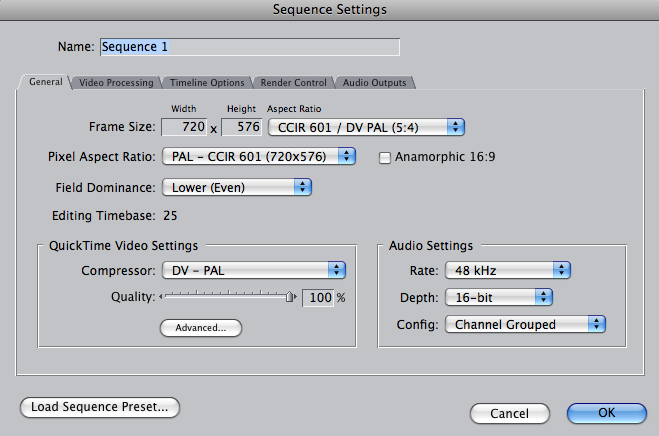Viewport: 659px width, 436px height.
Task: Open the Compressor DV - PAL dropdown
Action: [254, 270]
